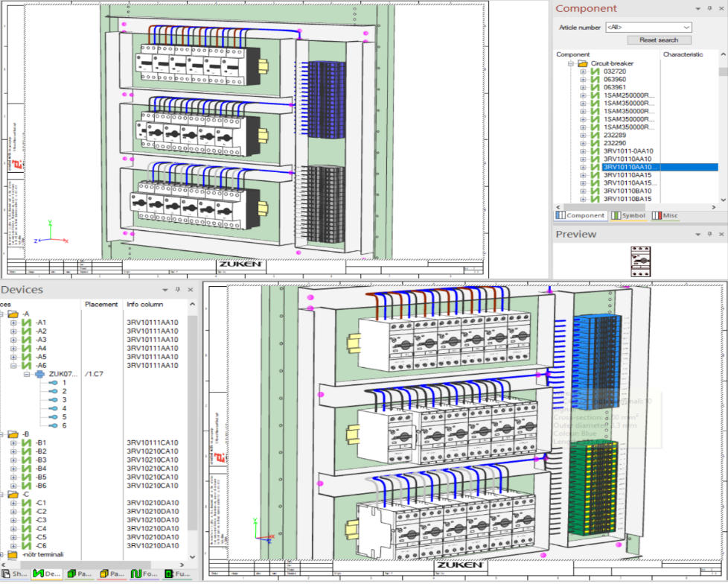Open the Sheet tab at bottom
This screenshot has height=587, width=728.
tap(15, 574)
